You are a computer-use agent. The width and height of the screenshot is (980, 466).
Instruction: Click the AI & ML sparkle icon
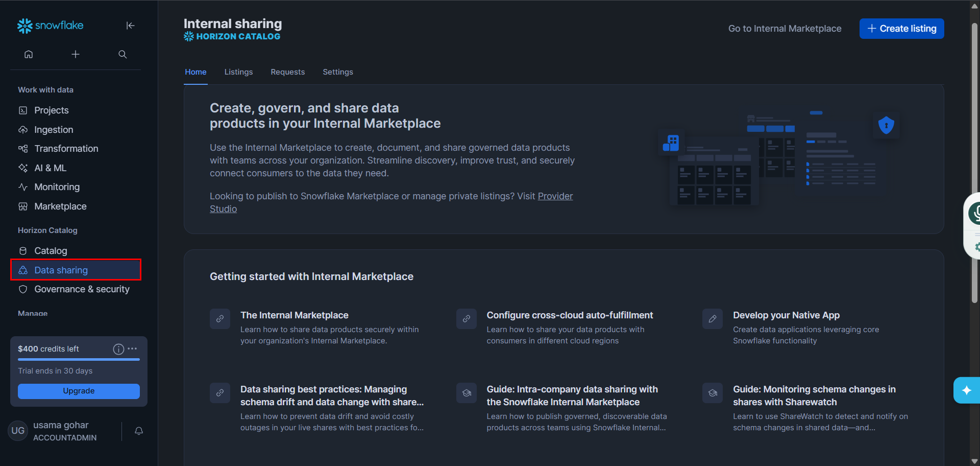[x=23, y=168]
